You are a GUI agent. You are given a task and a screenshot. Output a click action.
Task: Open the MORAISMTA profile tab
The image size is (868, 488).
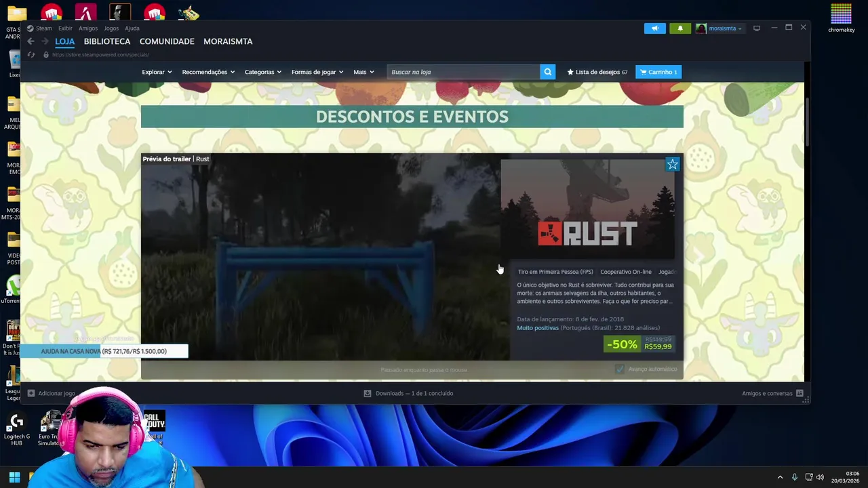click(228, 41)
